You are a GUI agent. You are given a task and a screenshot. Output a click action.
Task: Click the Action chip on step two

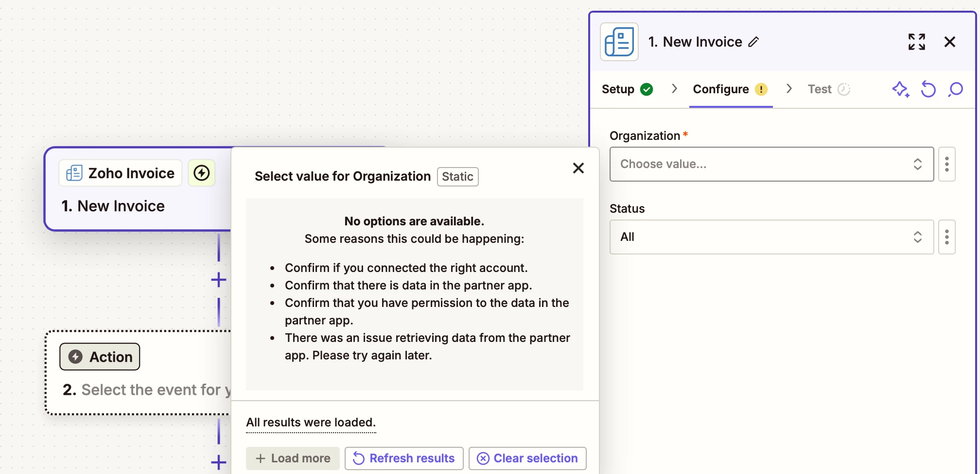100,357
